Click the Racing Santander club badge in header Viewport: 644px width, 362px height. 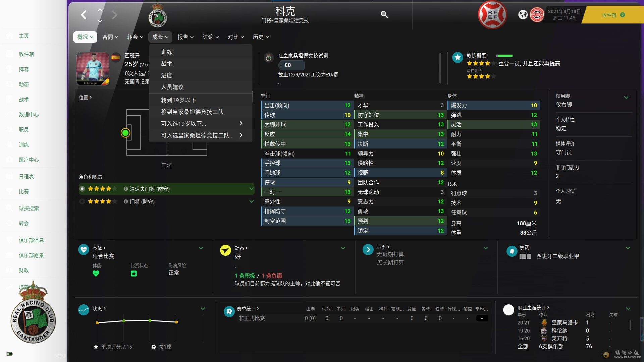[x=157, y=15]
